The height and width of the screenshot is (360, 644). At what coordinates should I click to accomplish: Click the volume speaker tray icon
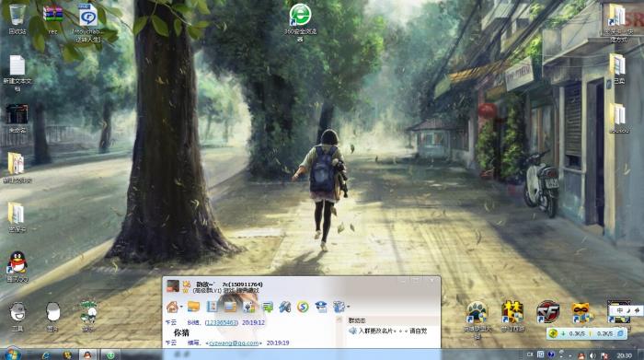tap(592, 355)
